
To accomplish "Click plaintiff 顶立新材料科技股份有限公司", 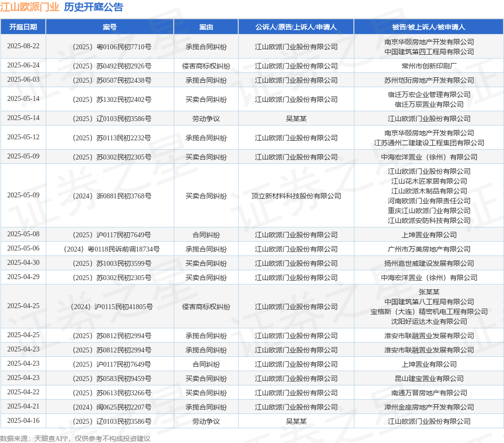I will 296,196.
